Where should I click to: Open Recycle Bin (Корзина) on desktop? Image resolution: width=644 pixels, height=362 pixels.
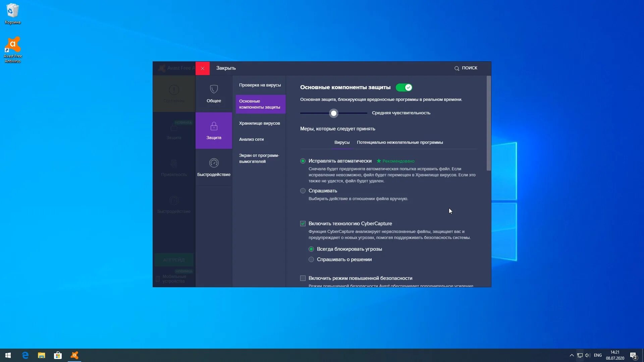click(12, 14)
